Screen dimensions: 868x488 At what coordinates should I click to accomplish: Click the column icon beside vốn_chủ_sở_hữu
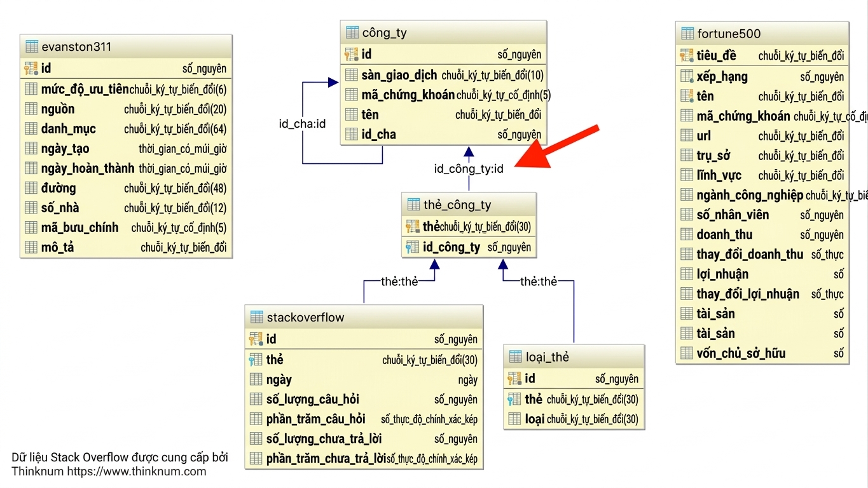[687, 353]
